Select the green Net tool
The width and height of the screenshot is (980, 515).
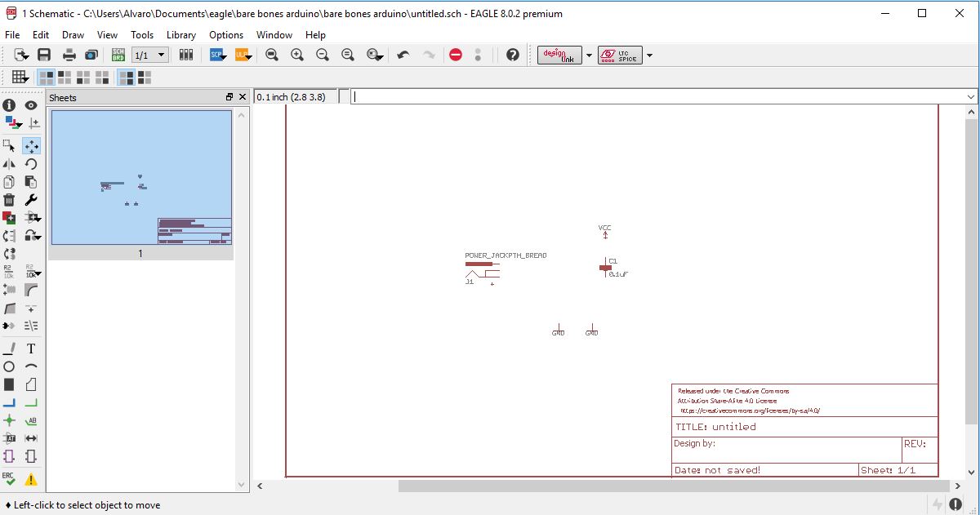[x=31, y=402]
